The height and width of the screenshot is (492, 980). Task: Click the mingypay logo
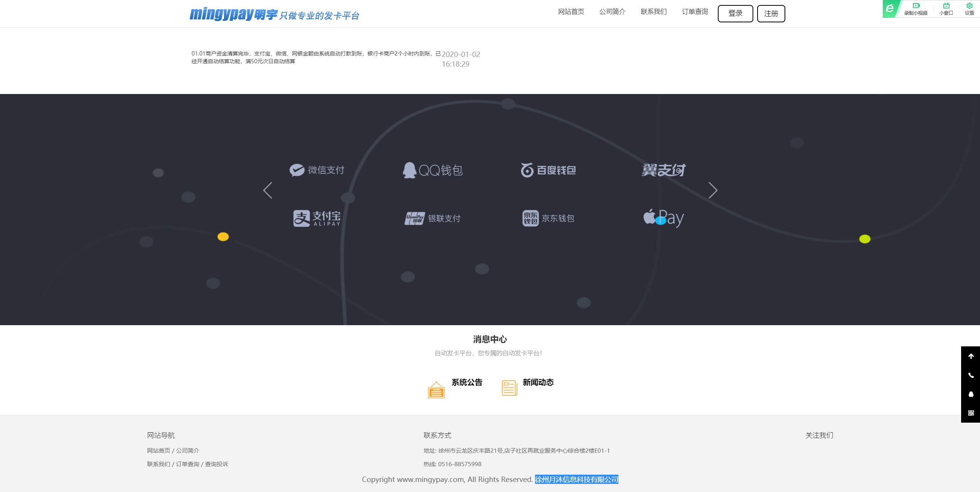click(x=274, y=14)
